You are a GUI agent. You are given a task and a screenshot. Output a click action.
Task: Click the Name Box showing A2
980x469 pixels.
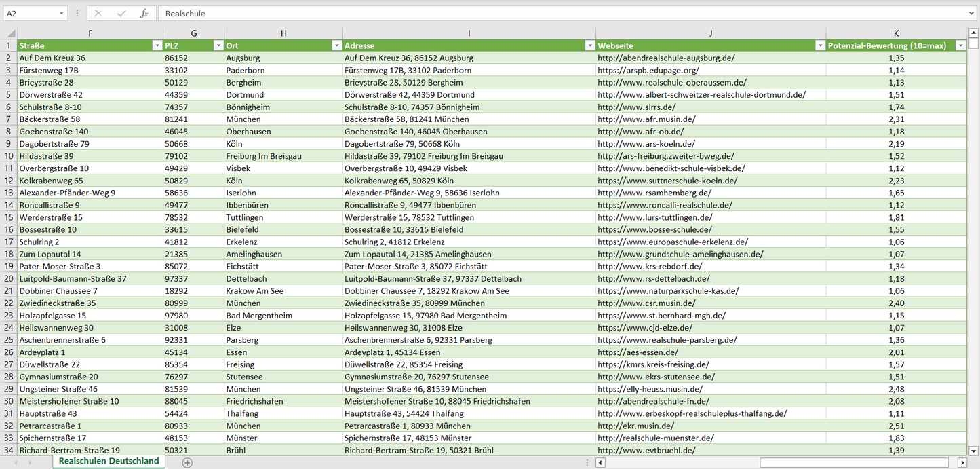(30, 14)
